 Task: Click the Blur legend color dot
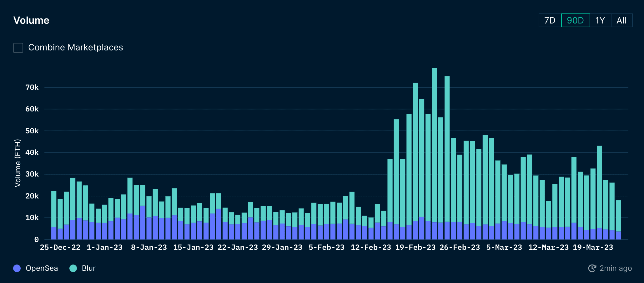(73, 268)
